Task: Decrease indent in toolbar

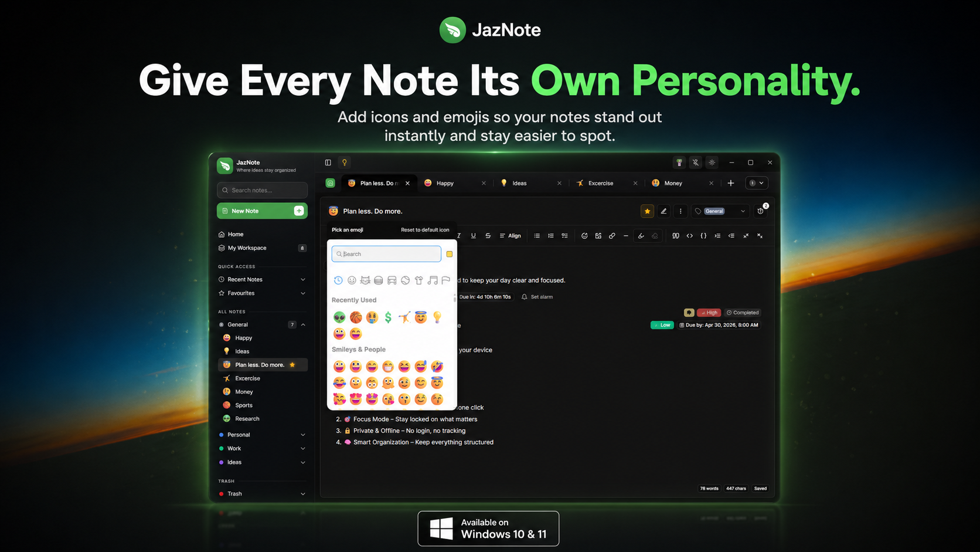Action: click(x=731, y=236)
